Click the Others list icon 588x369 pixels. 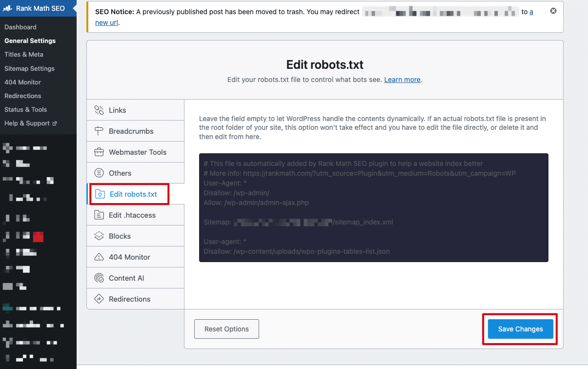point(99,173)
